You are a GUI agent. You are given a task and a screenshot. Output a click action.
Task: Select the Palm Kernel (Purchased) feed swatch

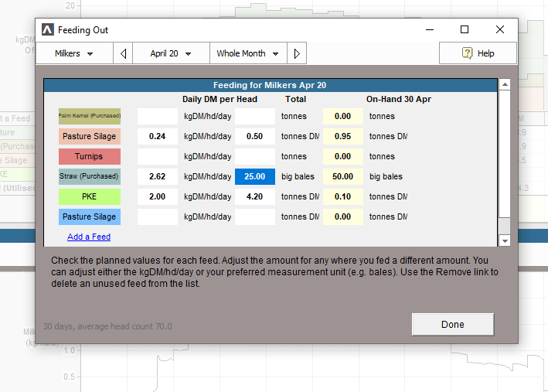pyautogui.click(x=90, y=116)
